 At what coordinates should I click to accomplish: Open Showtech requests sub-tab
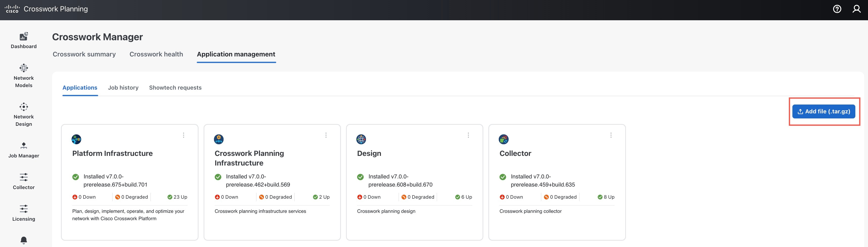(175, 88)
